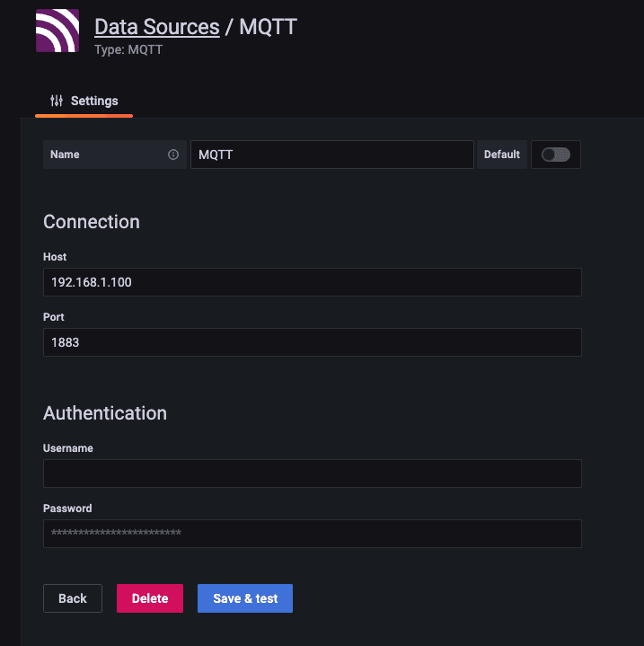Image resolution: width=644 pixels, height=646 pixels.
Task: Click the Default label text
Action: [x=501, y=155]
